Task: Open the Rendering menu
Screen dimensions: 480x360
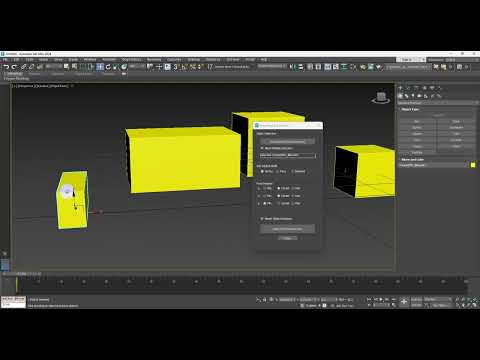Action: (x=154, y=60)
